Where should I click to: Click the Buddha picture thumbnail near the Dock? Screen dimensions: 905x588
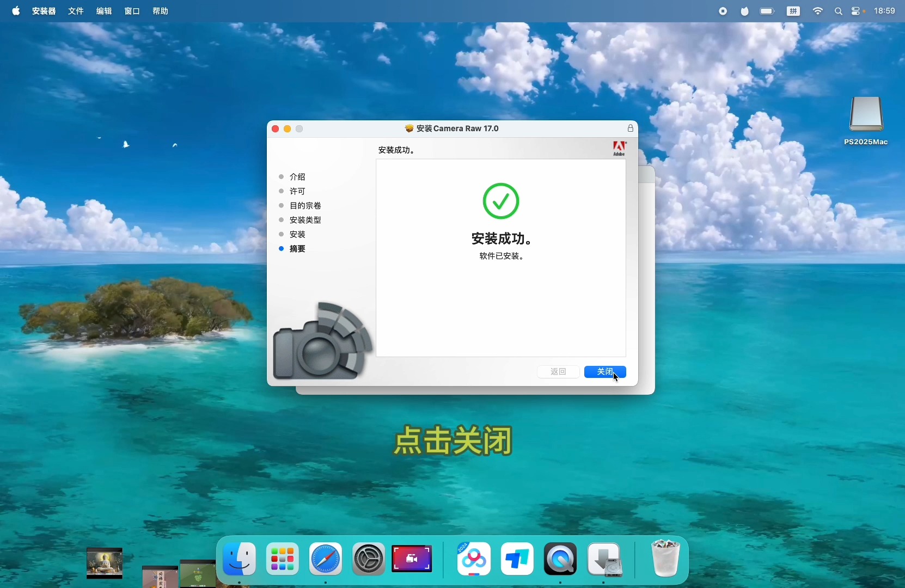click(x=105, y=563)
